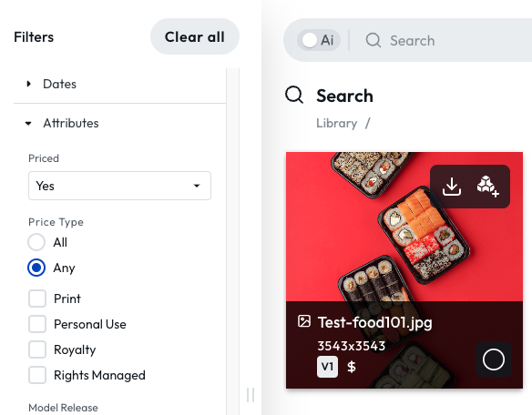Click the dollar sign price icon
The width and height of the screenshot is (532, 415).
tap(352, 367)
